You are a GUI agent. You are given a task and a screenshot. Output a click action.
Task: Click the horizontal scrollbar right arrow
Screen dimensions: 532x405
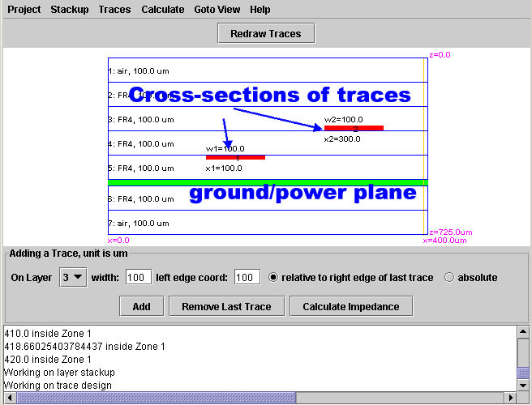(x=510, y=398)
